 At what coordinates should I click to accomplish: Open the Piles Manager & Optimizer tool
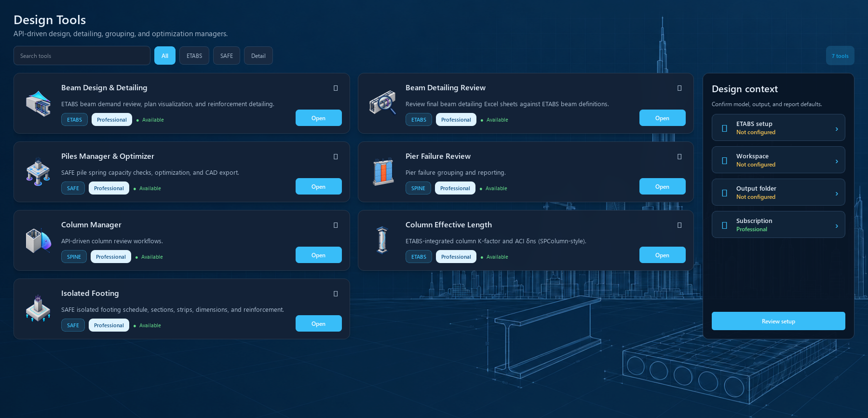319,186
